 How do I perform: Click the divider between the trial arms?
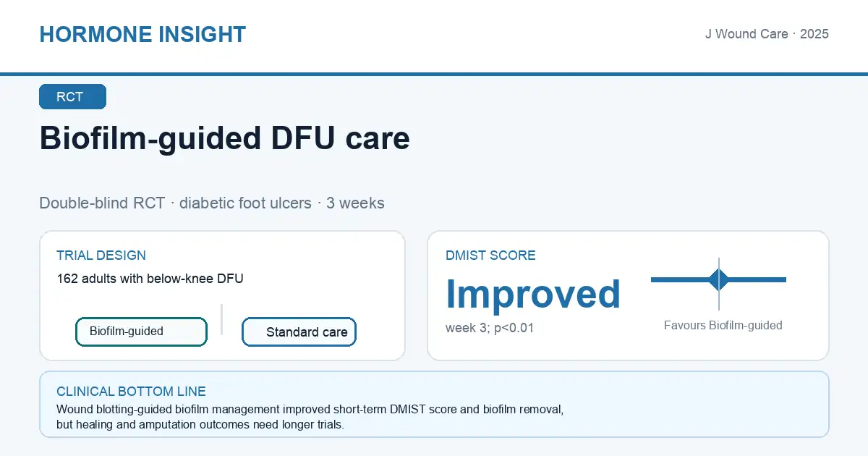pos(221,319)
